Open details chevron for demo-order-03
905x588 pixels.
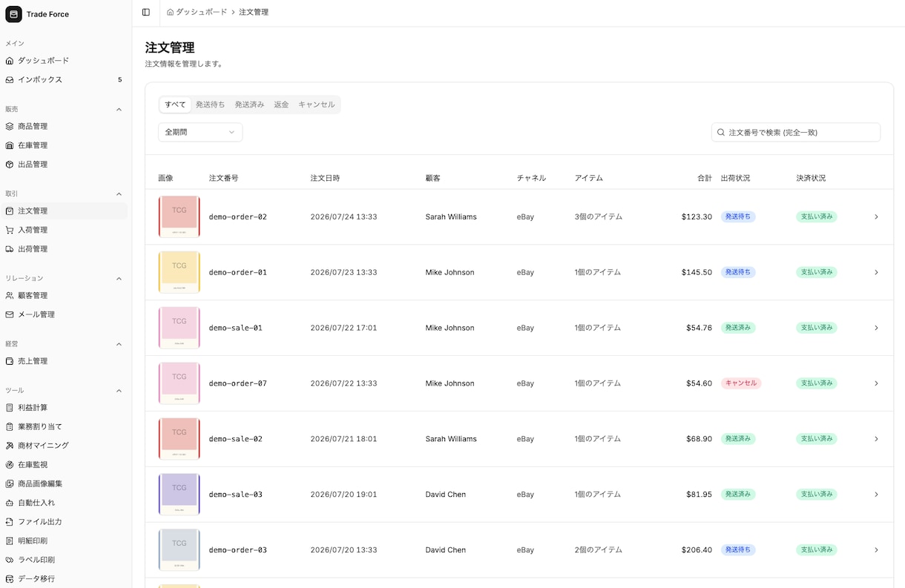coord(876,550)
